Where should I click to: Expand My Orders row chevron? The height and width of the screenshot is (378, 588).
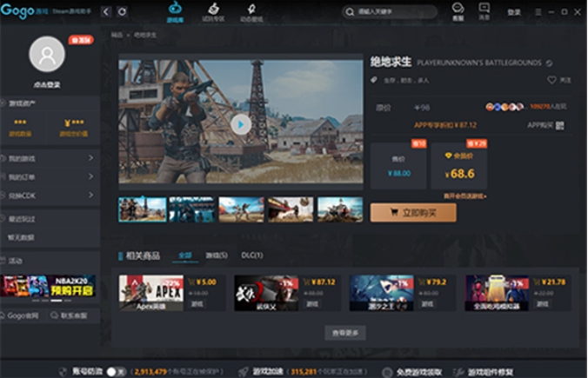click(90, 176)
